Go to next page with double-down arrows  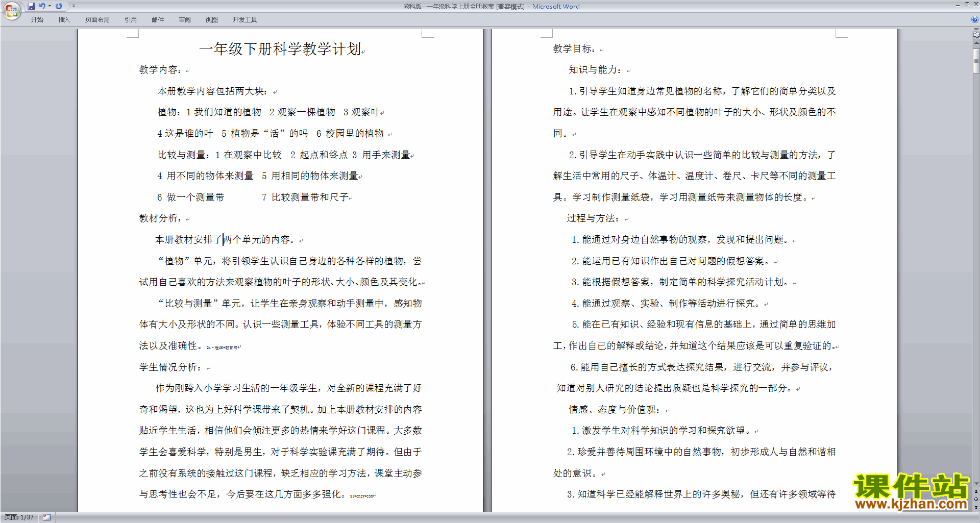pos(976,507)
